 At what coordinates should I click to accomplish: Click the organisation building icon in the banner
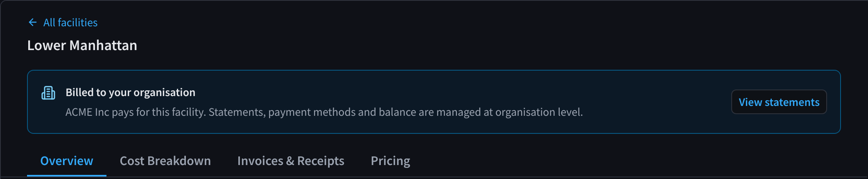tap(48, 93)
